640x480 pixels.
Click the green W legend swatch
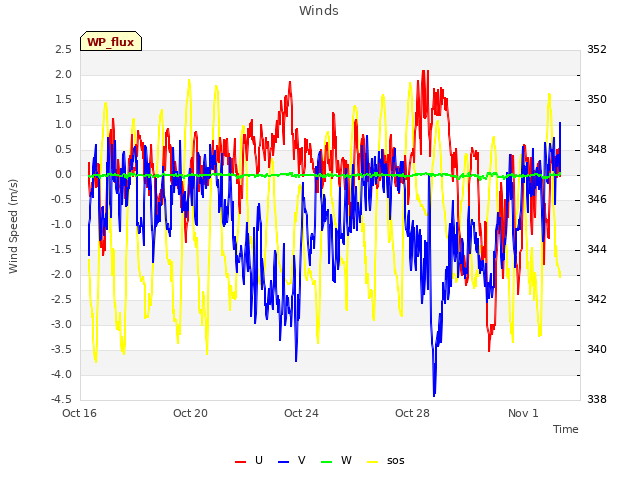click(x=327, y=462)
